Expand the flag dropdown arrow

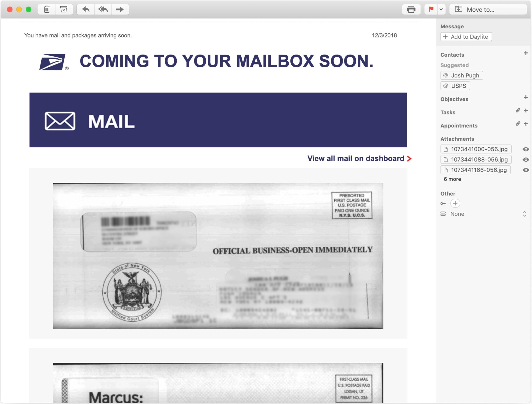pos(443,9)
